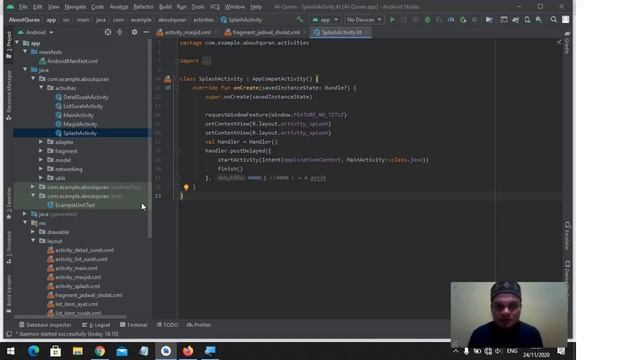Image resolution: width=640 pixels, height=360 pixels.
Task: Click the Sync Project with Gradle icon
Action: (x=516, y=20)
